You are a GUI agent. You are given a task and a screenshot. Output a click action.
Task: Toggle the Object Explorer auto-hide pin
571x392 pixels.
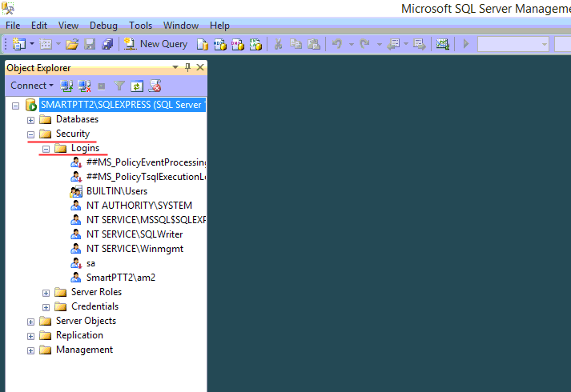tap(187, 67)
